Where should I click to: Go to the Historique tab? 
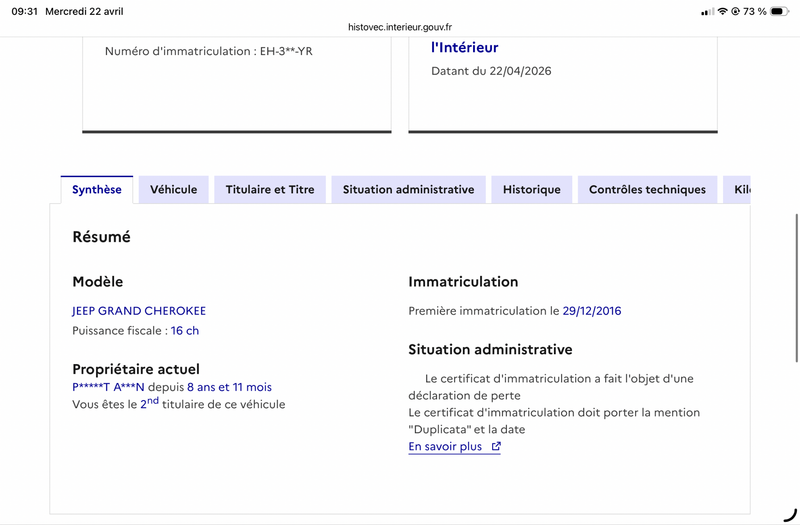[x=532, y=189]
